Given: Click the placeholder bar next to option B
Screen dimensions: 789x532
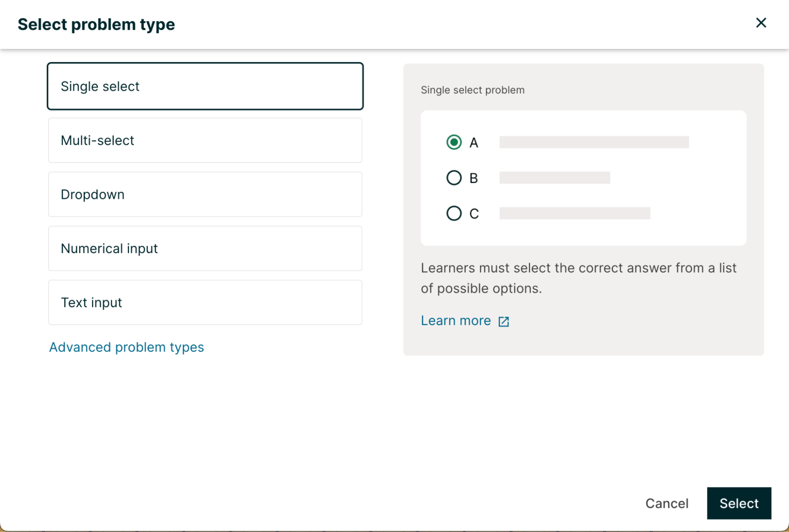Looking at the screenshot, I should click(x=554, y=178).
